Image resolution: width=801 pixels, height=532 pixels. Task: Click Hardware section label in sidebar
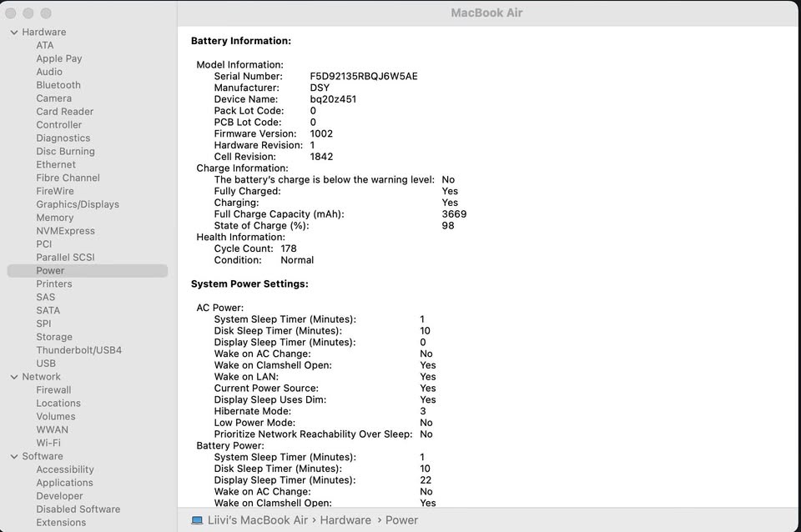[x=44, y=33]
